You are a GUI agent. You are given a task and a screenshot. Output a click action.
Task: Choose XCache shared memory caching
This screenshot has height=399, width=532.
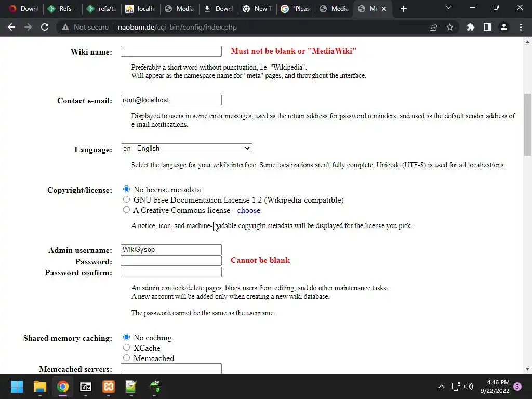126,348
